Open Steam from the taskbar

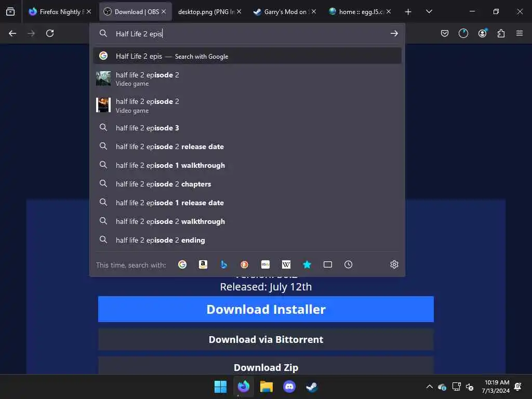coord(312,387)
